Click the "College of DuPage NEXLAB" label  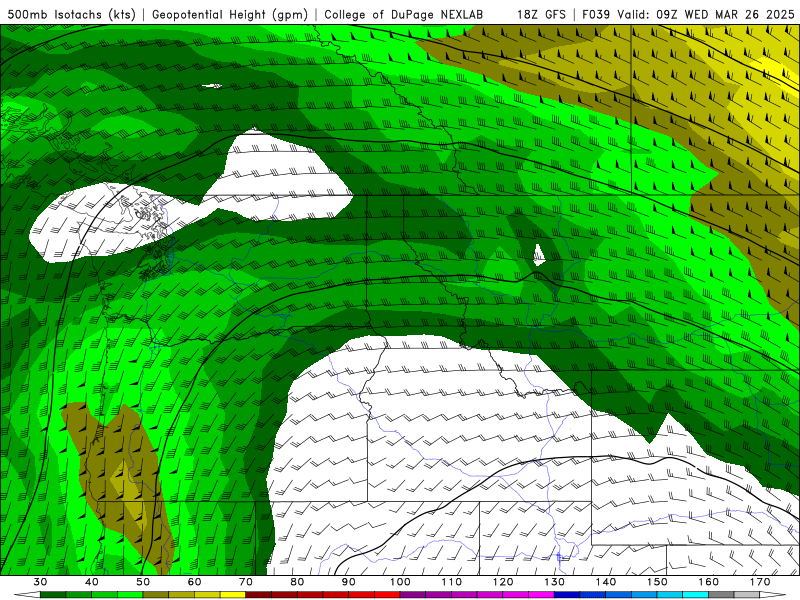point(404,14)
